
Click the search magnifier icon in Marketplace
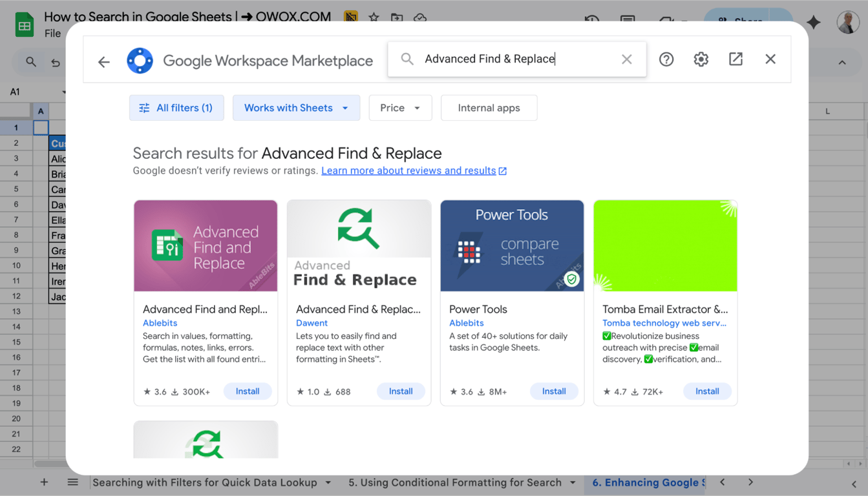coord(407,59)
